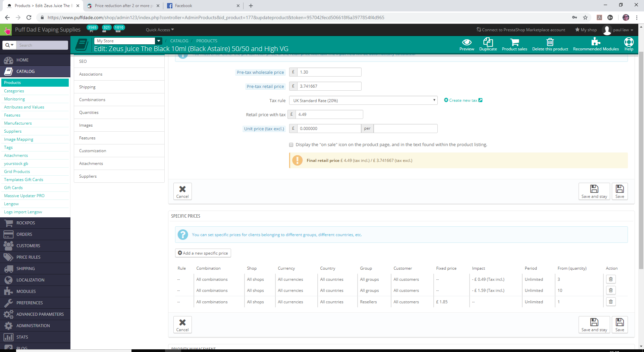Click Retail price with tax field
This screenshot has height=352, width=644.
329,115
